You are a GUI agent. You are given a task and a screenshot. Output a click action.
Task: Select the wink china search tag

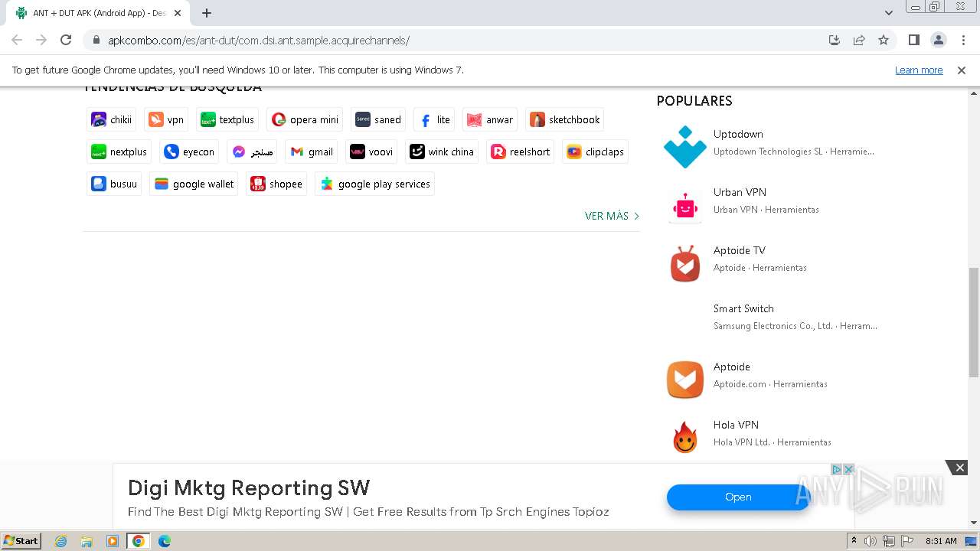coord(442,152)
